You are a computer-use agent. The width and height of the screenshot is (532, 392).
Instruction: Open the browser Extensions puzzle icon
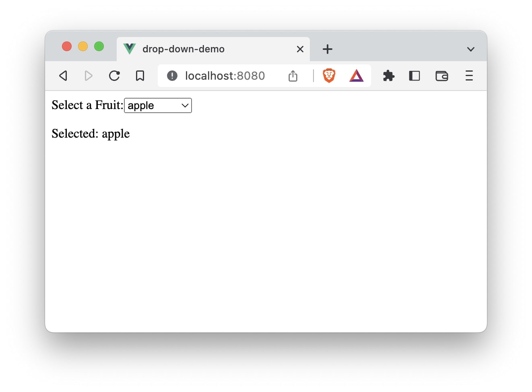pyautogui.click(x=388, y=76)
